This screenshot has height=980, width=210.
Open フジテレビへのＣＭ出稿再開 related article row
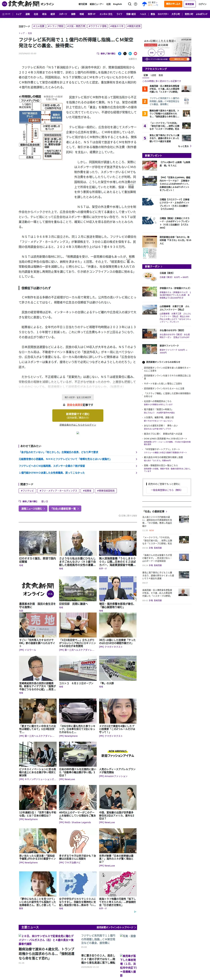78,466
